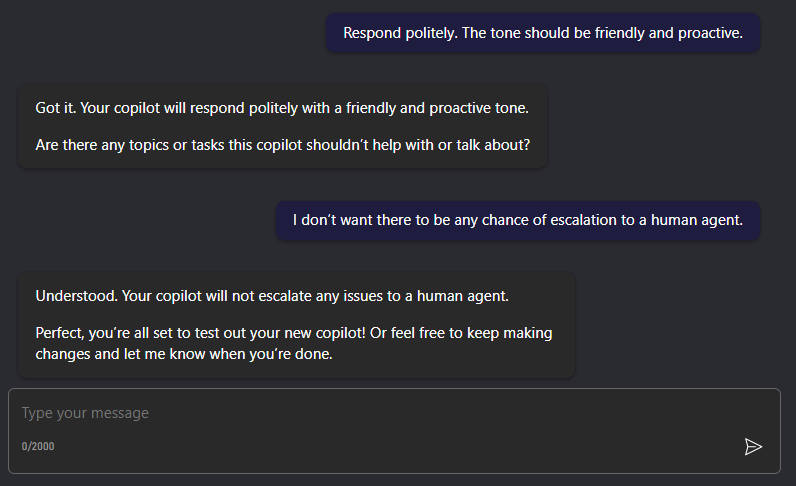Click the word "escalation" in the user message
Screen dimensions: 796x486
click(555, 220)
